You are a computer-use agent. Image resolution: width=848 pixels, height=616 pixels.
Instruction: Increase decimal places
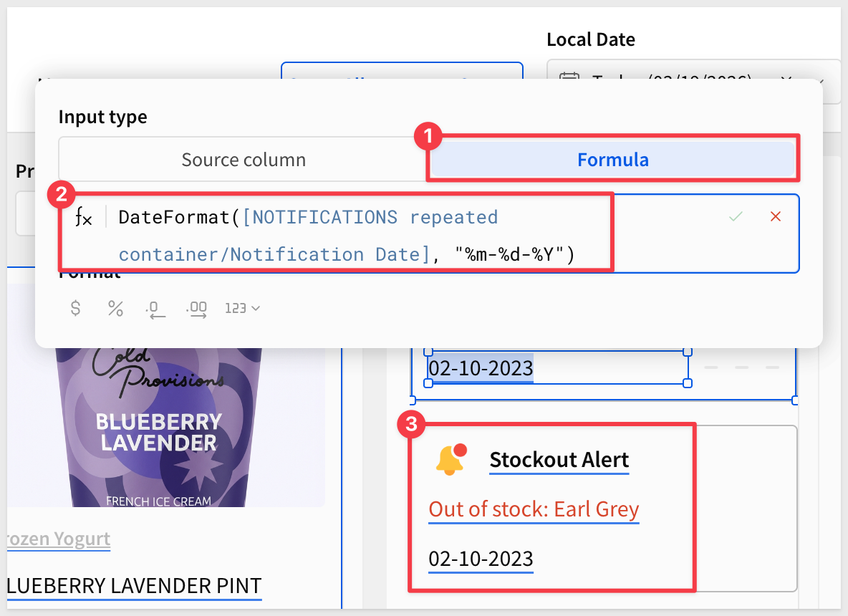coord(196,309)
